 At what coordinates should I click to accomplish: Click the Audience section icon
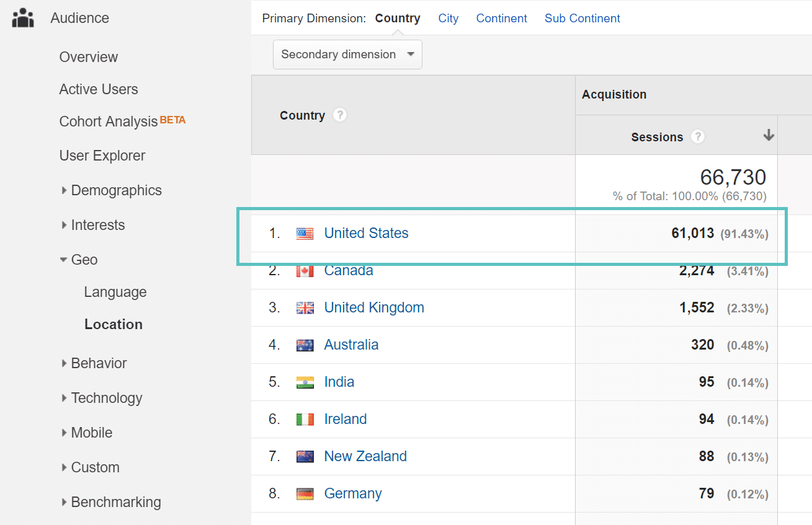pyautogui.click(x=22, y=17)
